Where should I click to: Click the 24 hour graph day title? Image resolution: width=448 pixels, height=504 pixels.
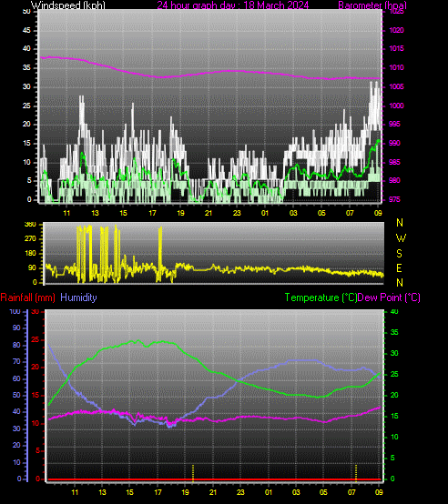[233, 5]
